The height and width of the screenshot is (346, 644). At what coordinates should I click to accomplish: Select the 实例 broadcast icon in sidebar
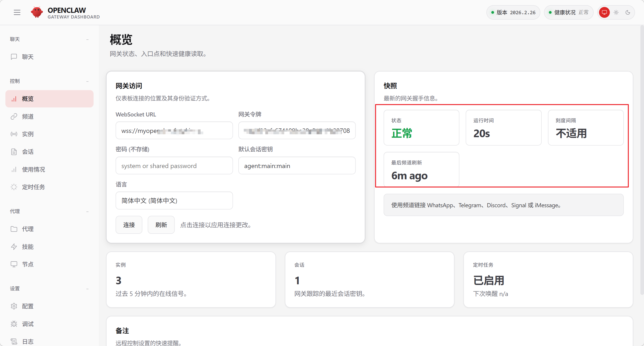14,134
